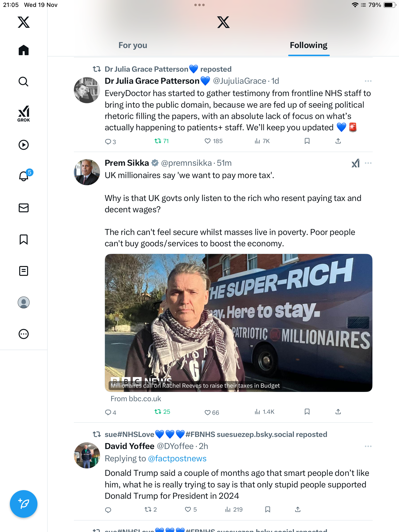399x532 pixels.
Task: Open more options on David Yoffee's post
Action: [368, 446]
